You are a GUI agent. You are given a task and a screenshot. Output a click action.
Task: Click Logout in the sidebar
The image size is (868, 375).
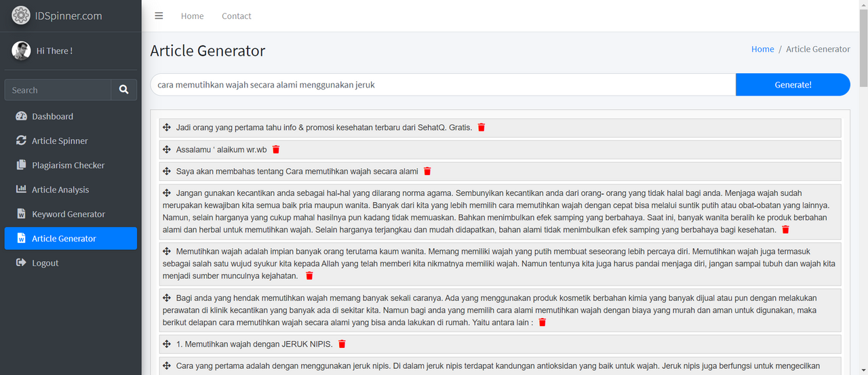click(x=71, y=262)
